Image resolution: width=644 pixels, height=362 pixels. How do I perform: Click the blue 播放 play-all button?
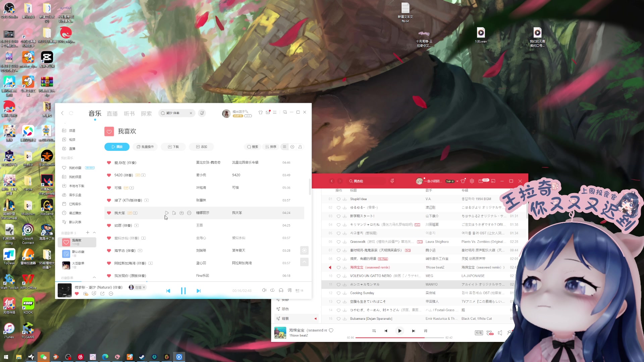point(117,146)
